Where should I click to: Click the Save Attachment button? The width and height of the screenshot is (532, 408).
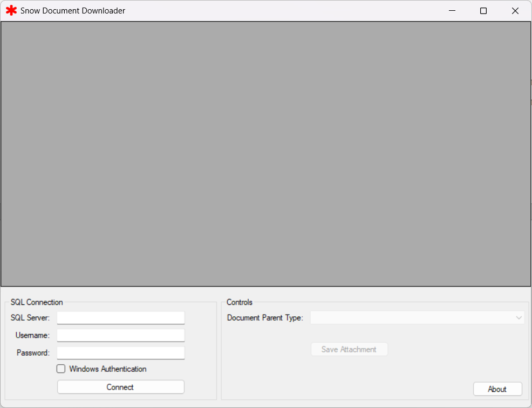pos(349,350)
